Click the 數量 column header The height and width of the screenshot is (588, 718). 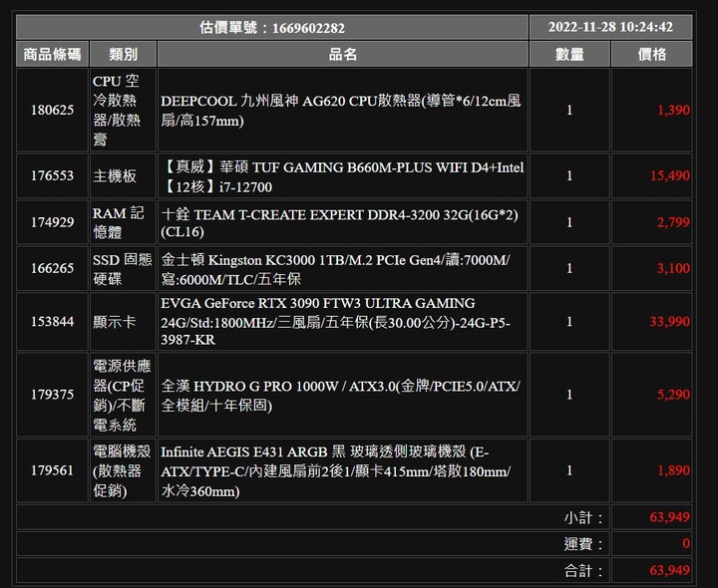pos(569,55)
